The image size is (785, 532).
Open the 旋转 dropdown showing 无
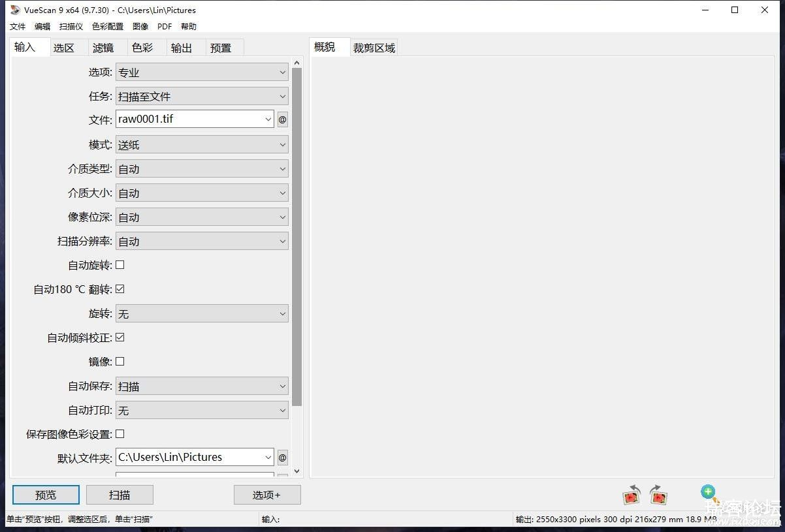202,314
